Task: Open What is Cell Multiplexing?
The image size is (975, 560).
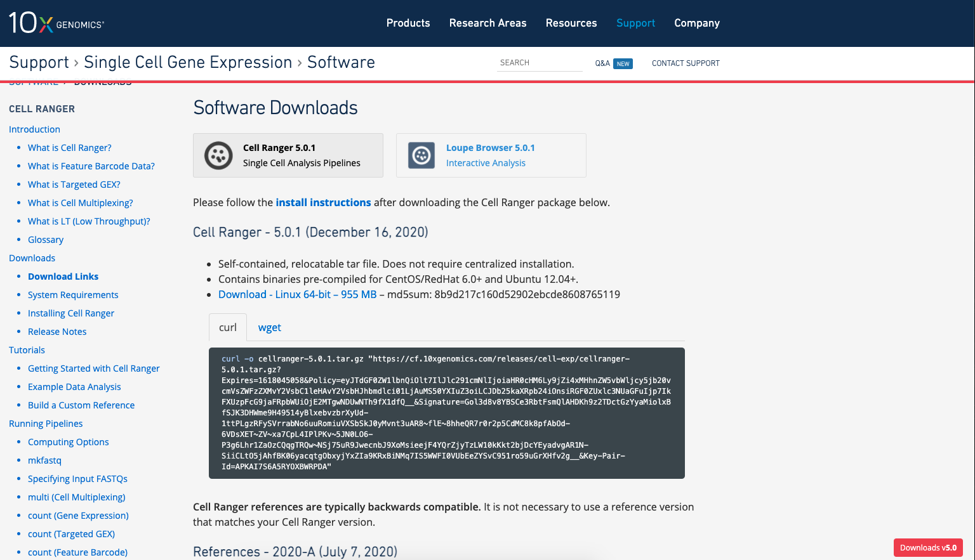Action: click(x=81, y=203)
